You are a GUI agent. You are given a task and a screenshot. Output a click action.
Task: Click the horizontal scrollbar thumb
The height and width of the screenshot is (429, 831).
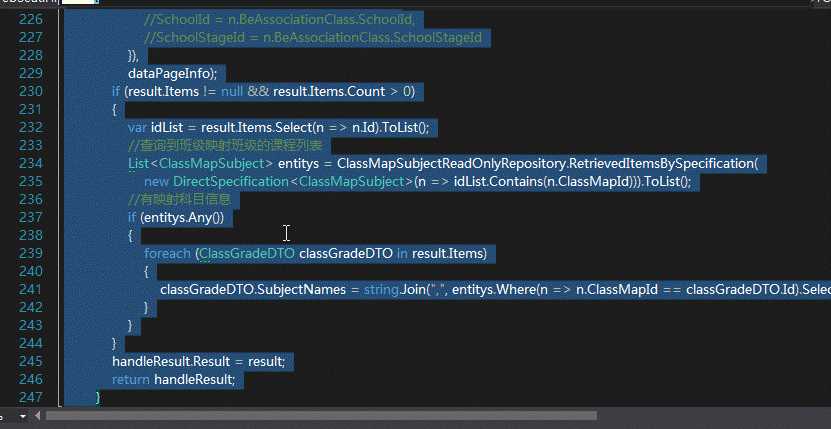tap(321, 416)
